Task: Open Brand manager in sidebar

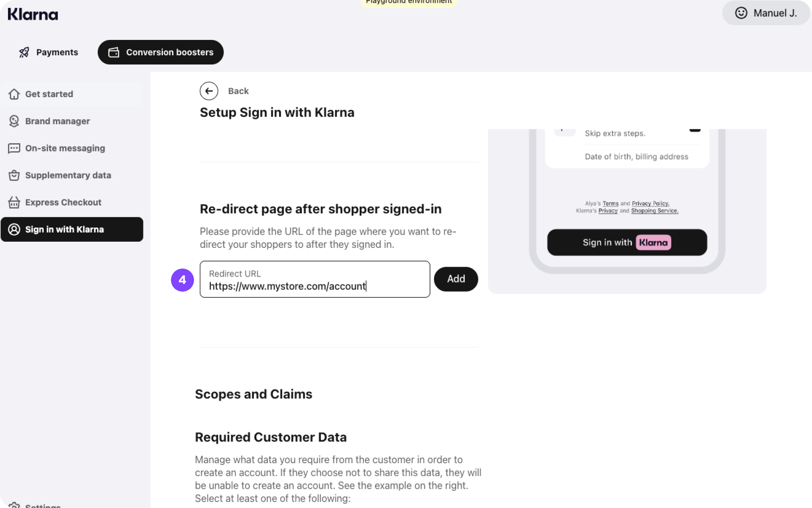Action: (58, 121)
